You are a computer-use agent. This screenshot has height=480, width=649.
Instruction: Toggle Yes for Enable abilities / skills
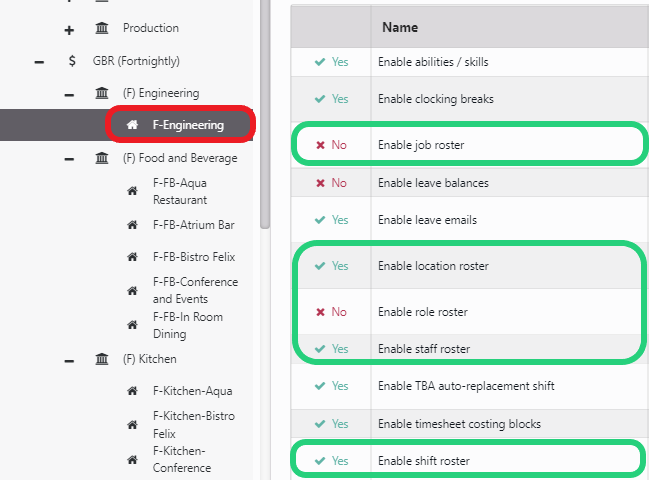pos(331,62)
